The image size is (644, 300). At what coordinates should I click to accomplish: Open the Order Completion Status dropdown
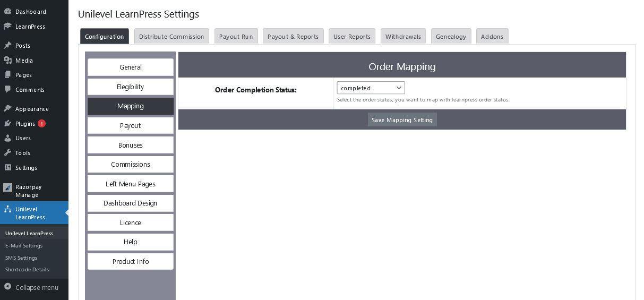point(371,88)
